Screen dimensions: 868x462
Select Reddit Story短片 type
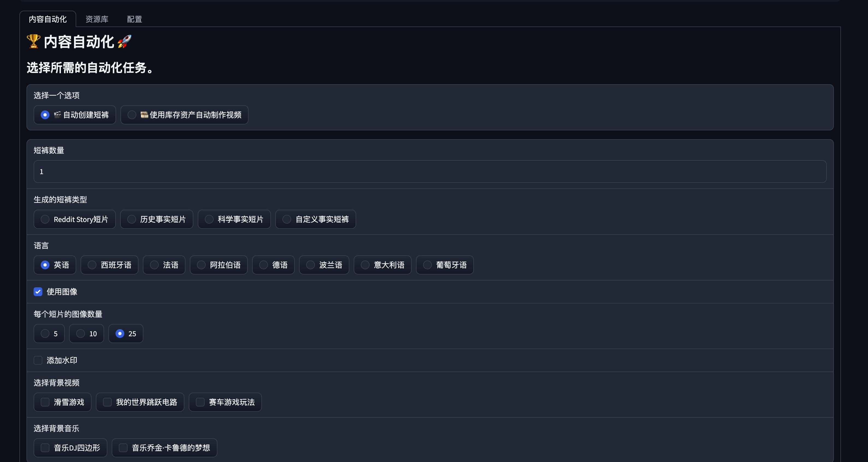pyautogui.click(x=45, y=220)
